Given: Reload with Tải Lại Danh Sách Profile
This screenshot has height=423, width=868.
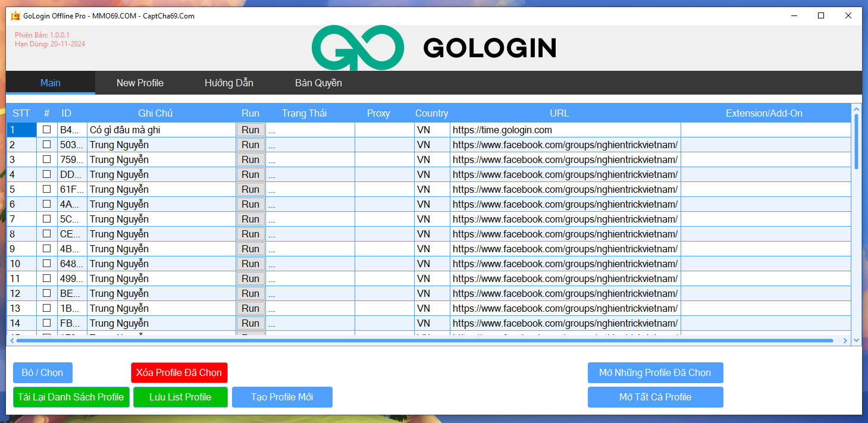Looking at the screenshot, I should click(x=71, y=397).
